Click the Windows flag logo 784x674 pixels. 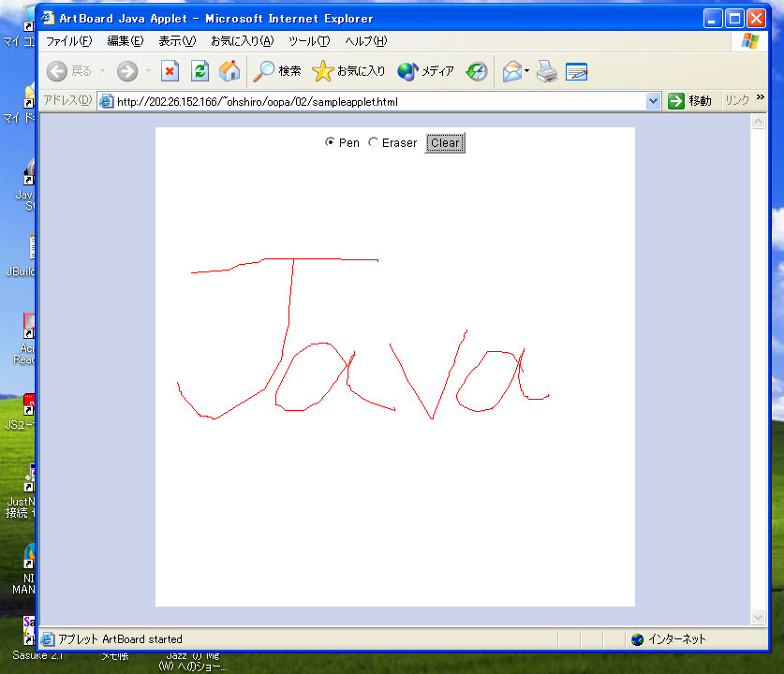point(749,41)
